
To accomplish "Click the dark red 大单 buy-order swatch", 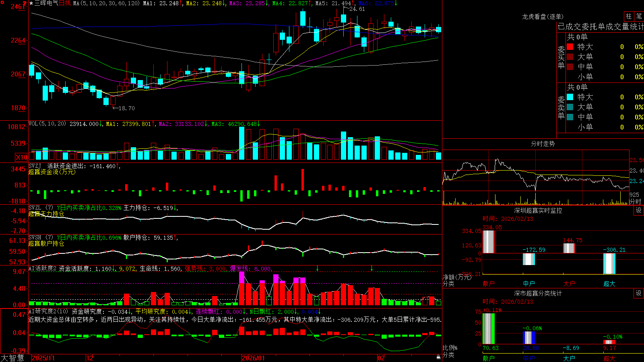I will tap(570, 57).
